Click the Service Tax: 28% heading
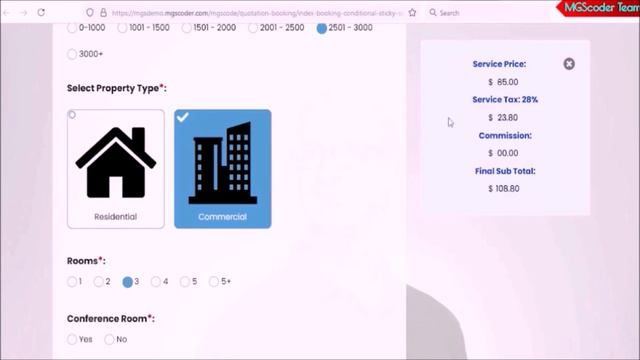The width and height of the screenshot is (640, 360). pos(505,100)
